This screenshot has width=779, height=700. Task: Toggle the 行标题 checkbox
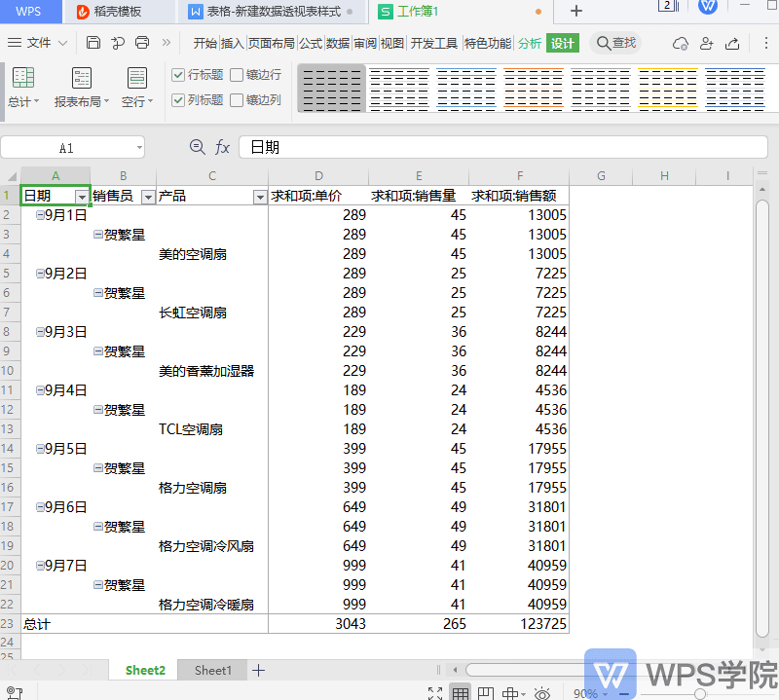178,75
